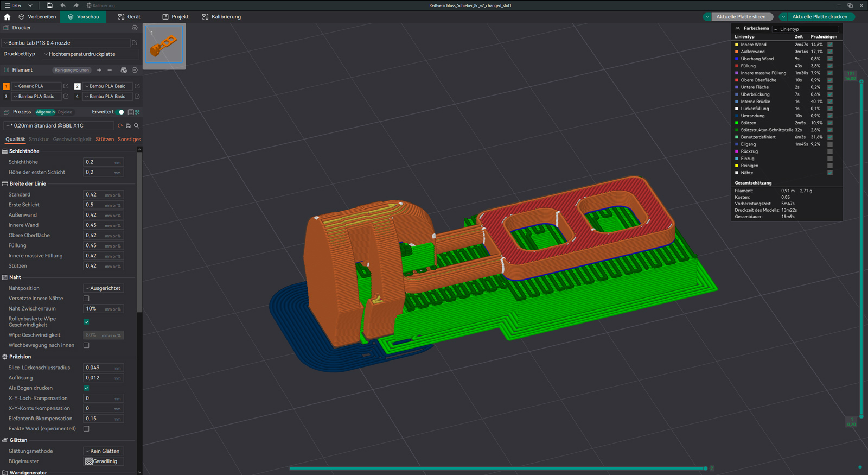
Task: Open the Stützen settings tab
Action: click(x=105, y=140)
